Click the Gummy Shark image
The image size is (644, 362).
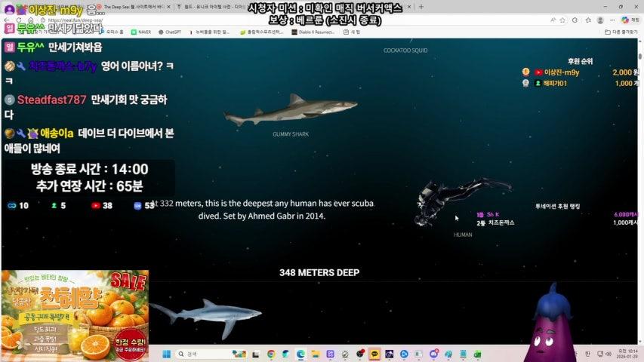[x=291, y=109]
